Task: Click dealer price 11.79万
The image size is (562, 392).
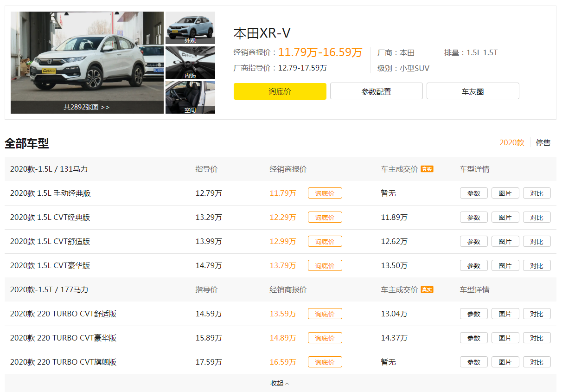Action: click(x=283, y=193)
